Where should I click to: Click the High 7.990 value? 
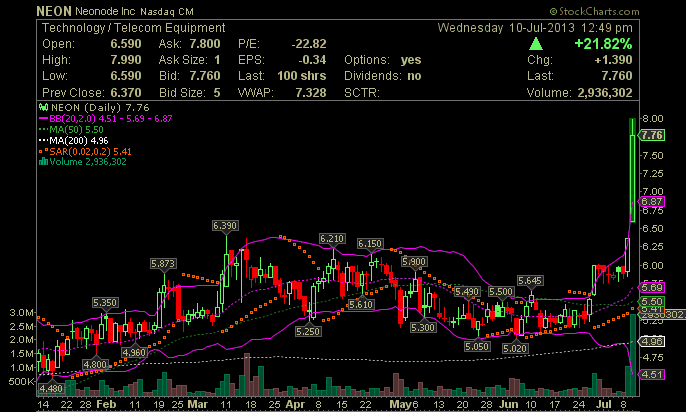coord(126,60)
